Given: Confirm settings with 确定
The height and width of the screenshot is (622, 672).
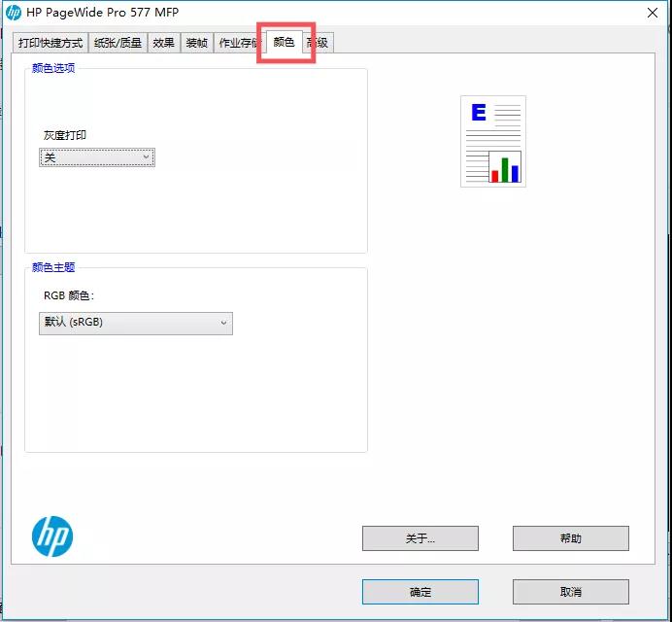Looking at the screenshot, I should 420,592.
